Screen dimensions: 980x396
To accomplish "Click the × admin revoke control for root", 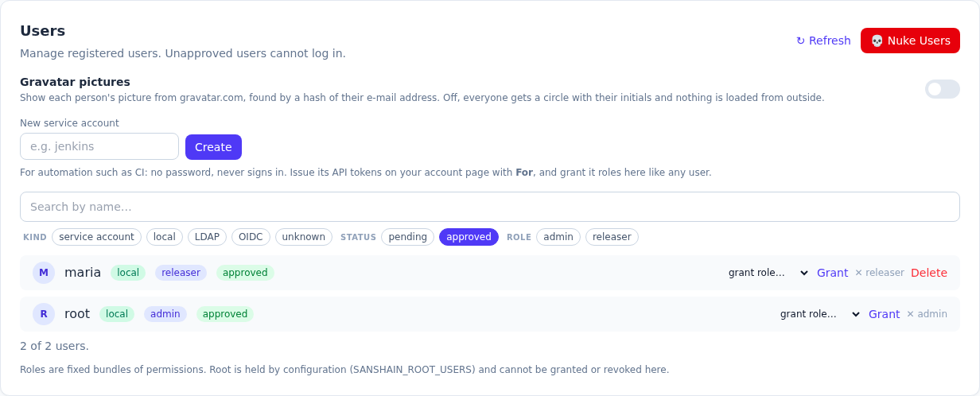I will click(927, 314).
